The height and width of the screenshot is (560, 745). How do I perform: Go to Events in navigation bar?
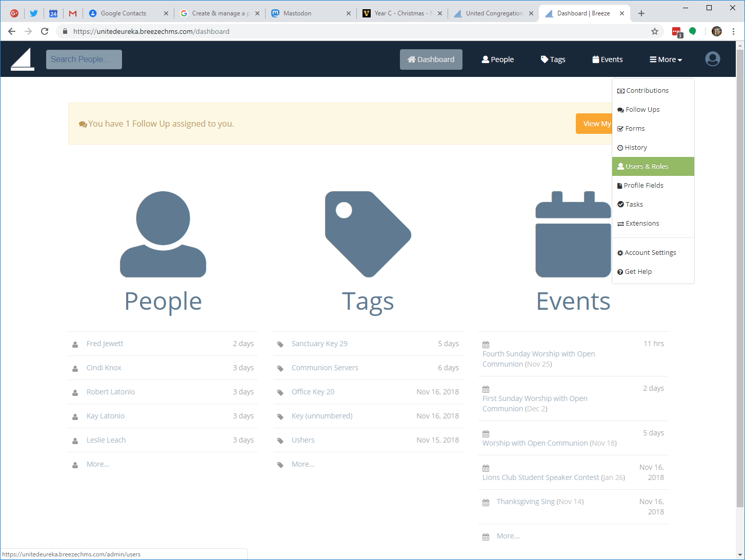[608, 59]
